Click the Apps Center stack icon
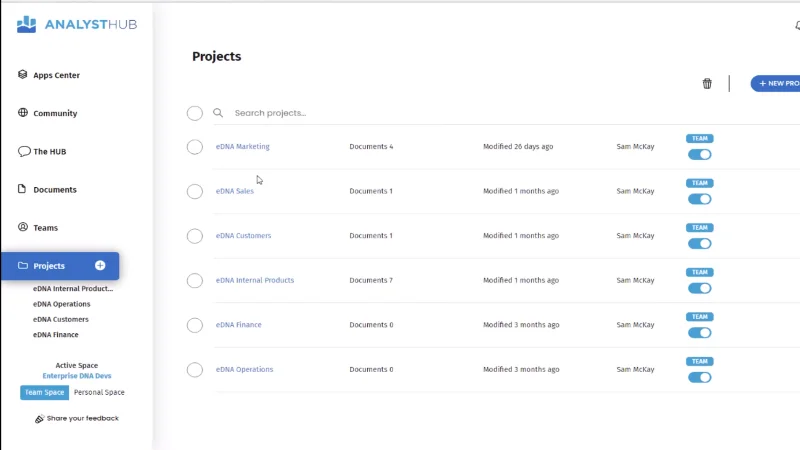The width and height of the screenshot is (800, 450). [x=22, y=74]
